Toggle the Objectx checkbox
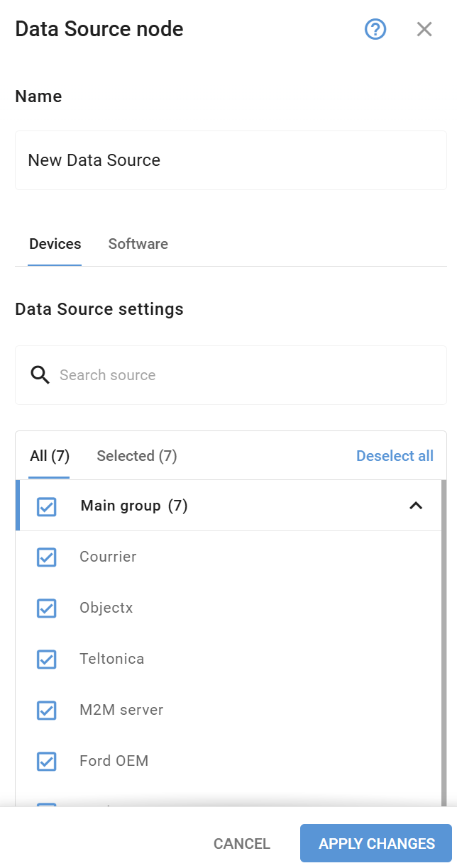 tap(46, 608)
